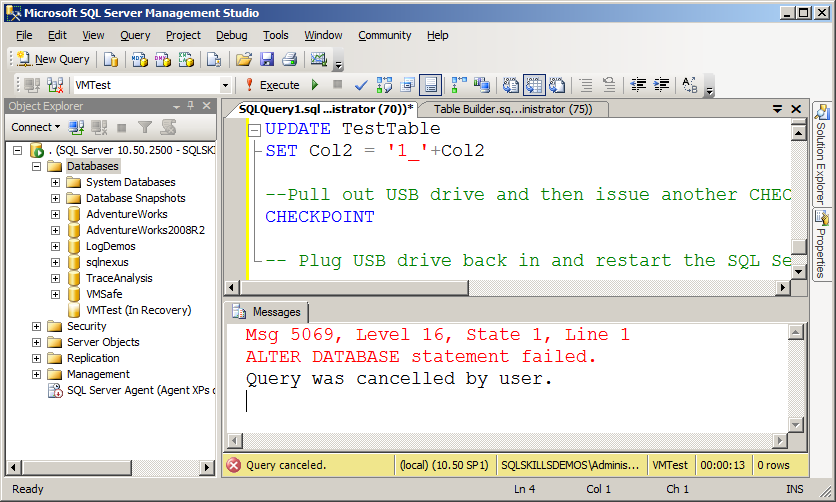Click the query editor horizontal scrollbar thumb
836x502 pixels.
[x=354, y=288]
